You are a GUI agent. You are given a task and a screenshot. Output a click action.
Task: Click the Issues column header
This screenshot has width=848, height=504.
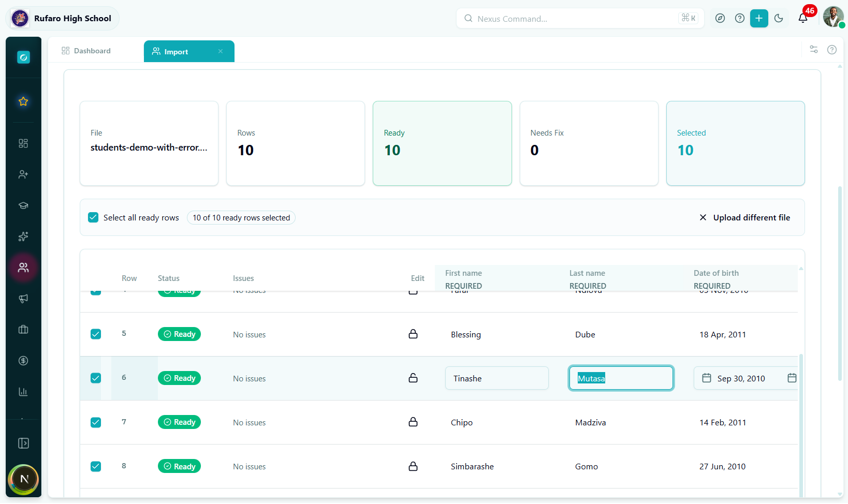(x=243, y=278)
